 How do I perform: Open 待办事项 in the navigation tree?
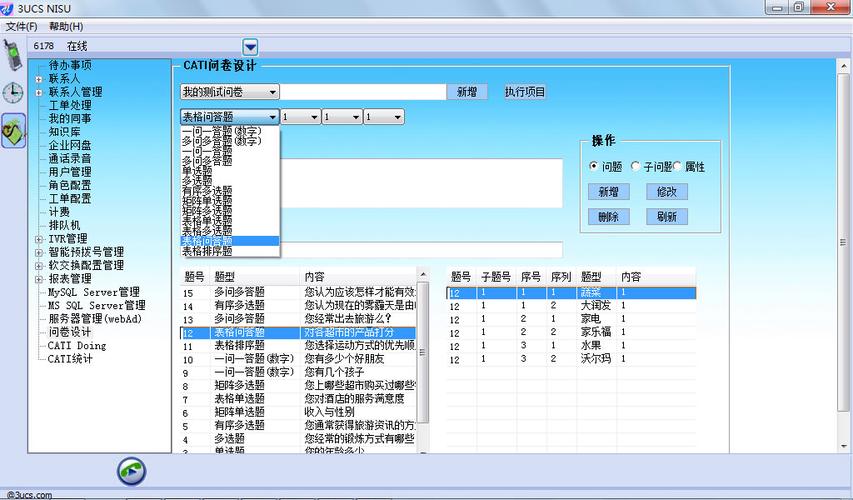click(x=70, y=65)
